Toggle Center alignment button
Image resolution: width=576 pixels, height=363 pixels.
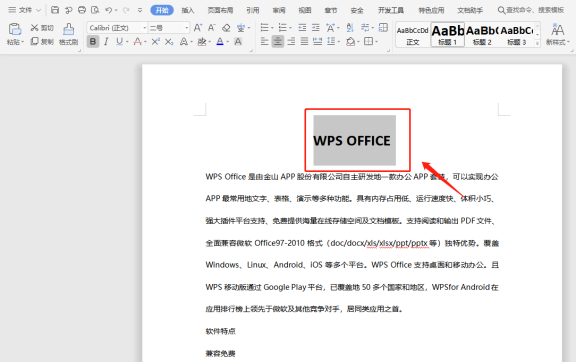(278, 42)
